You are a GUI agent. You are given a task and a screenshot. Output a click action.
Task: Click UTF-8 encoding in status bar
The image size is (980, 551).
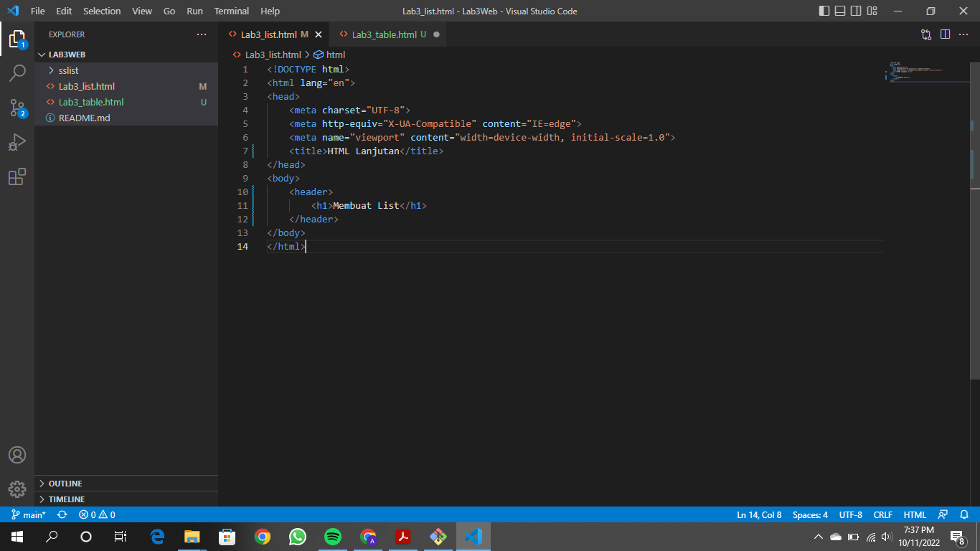coord(850,515)
